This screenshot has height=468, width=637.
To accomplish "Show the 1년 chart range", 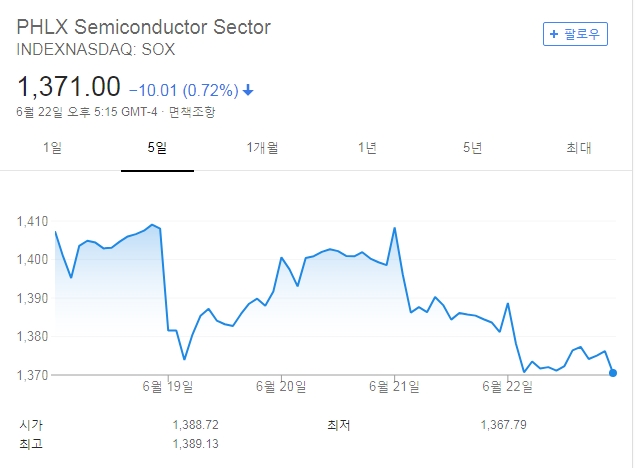I will 367,148.
